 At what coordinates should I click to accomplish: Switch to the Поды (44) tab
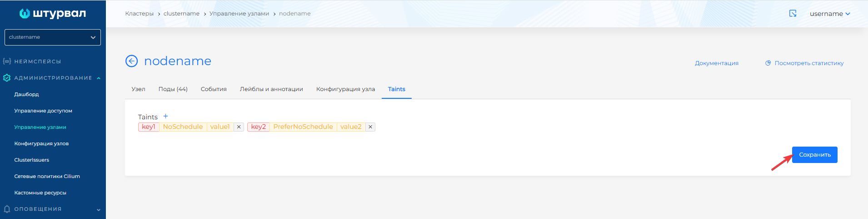pyautogui.click(x=173, y=89)
